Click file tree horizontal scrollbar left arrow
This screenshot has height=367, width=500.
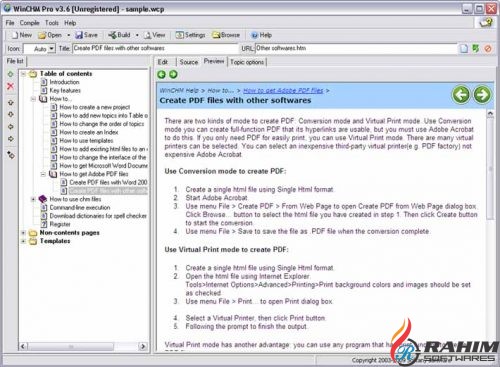point(23,346)
